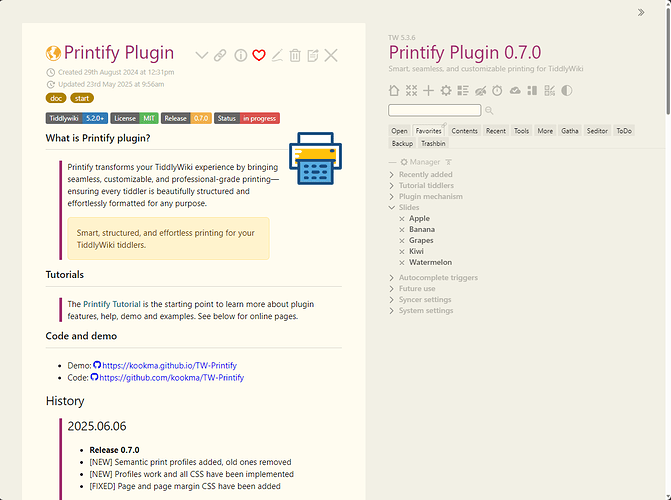This screenshot has height=500, width=671.
Task: Click the page vertical scrollbar thumb
Action: tap(668, 60)
